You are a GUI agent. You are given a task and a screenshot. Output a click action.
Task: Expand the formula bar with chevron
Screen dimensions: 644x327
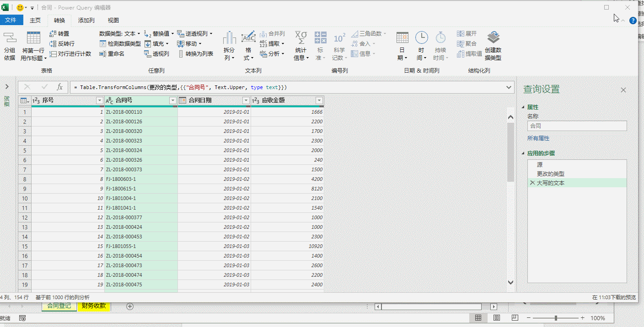(510, 87)
